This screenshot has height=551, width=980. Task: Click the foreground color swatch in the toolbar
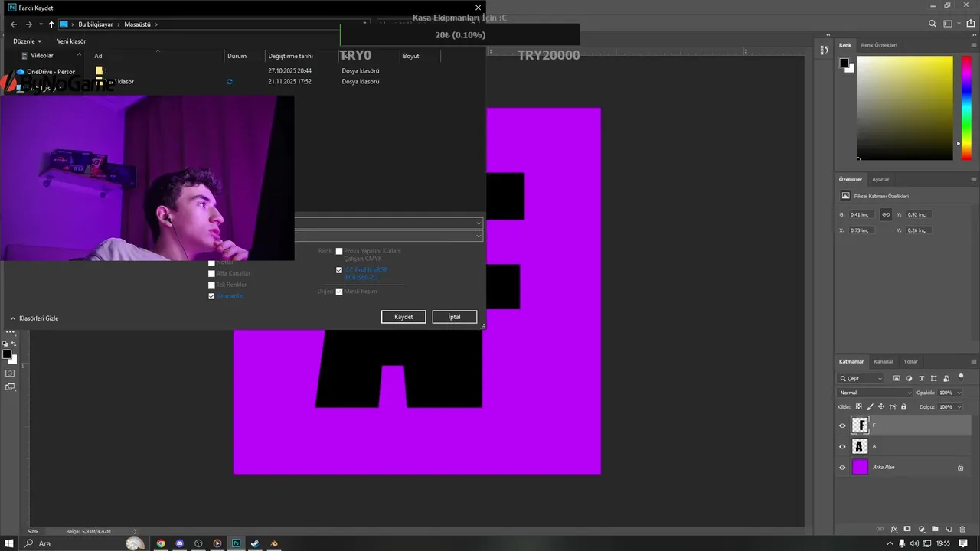pos(7,354)
